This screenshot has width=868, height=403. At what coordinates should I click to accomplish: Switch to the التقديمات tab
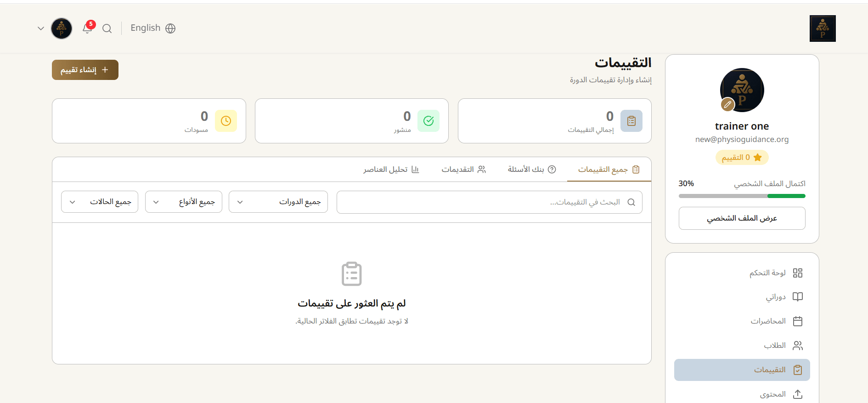click(x=464, y=170)
